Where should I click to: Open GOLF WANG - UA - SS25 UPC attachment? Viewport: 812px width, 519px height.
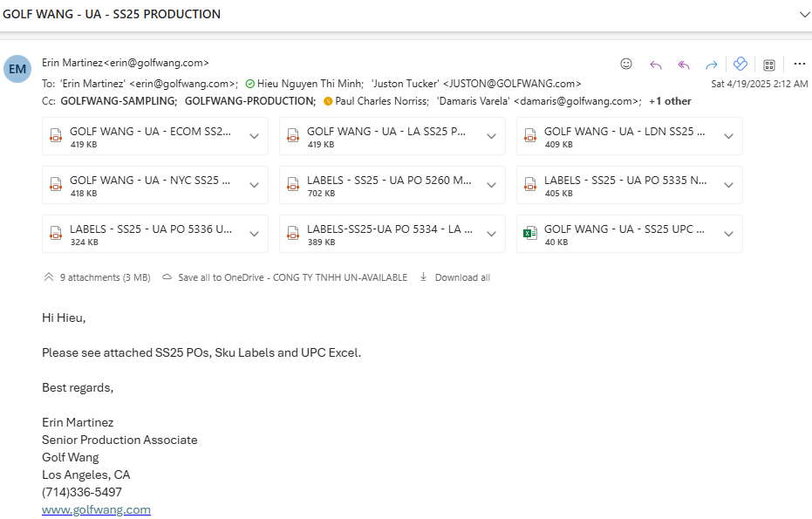pos(630,234)
